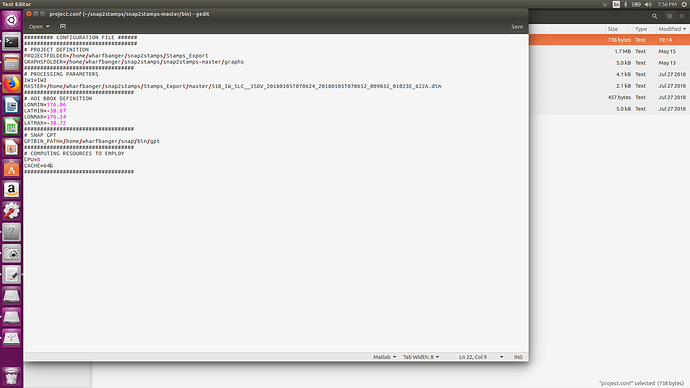Viewport: 690px width, 388px height.
Task: Open the Trash in the dock
Action: click(11, 377)
